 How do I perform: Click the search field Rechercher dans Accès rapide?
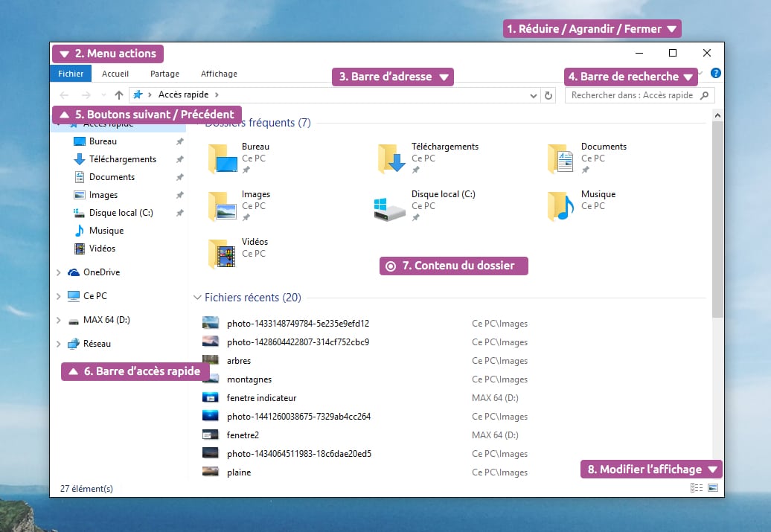coord(633,95)
